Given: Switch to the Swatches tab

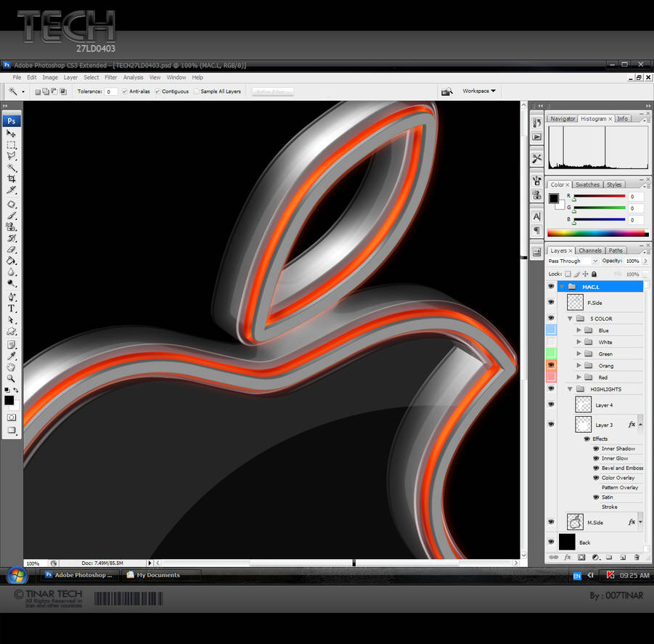Looking at the screenshot, I should [587, 184].
